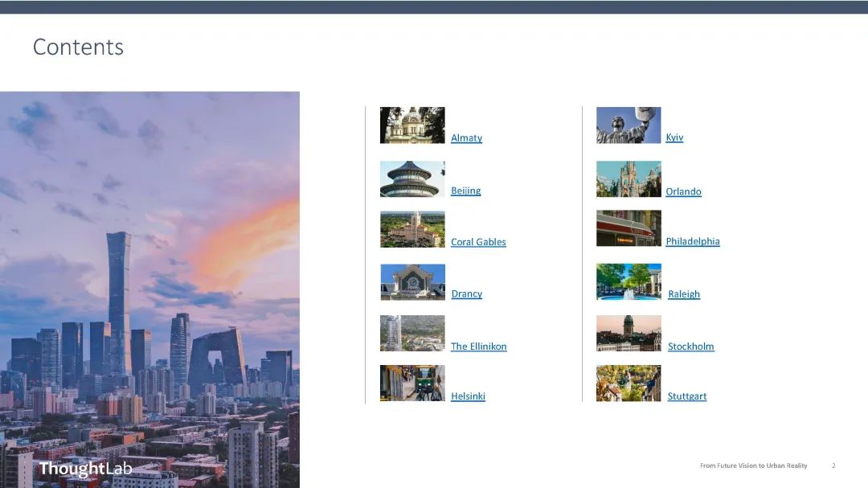
Task: Select the Helsinki tram thumbnail
Action: [x=412, y=383]
